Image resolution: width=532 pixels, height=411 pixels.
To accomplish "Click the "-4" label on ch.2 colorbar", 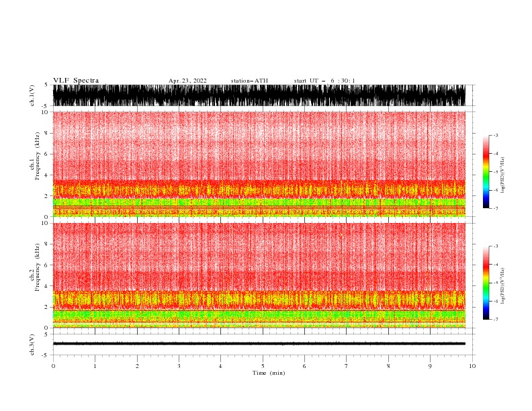I will tap(496, 265).
